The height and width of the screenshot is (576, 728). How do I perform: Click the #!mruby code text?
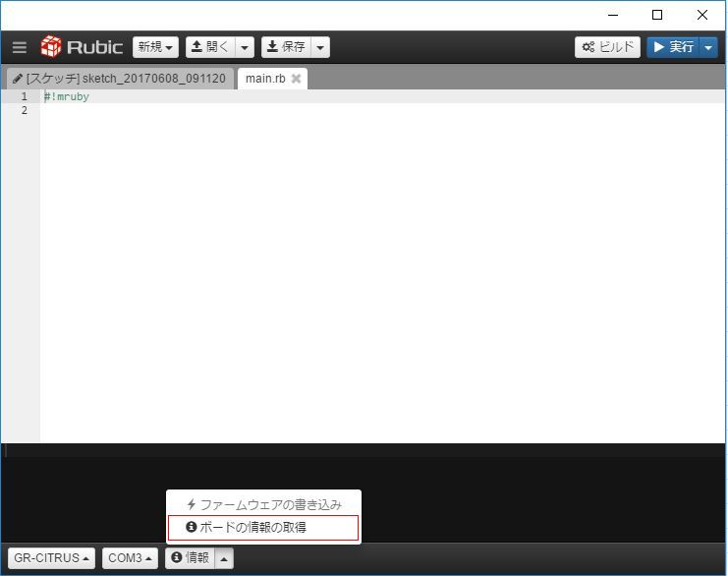pyautogui.click(x=67, y=96)
